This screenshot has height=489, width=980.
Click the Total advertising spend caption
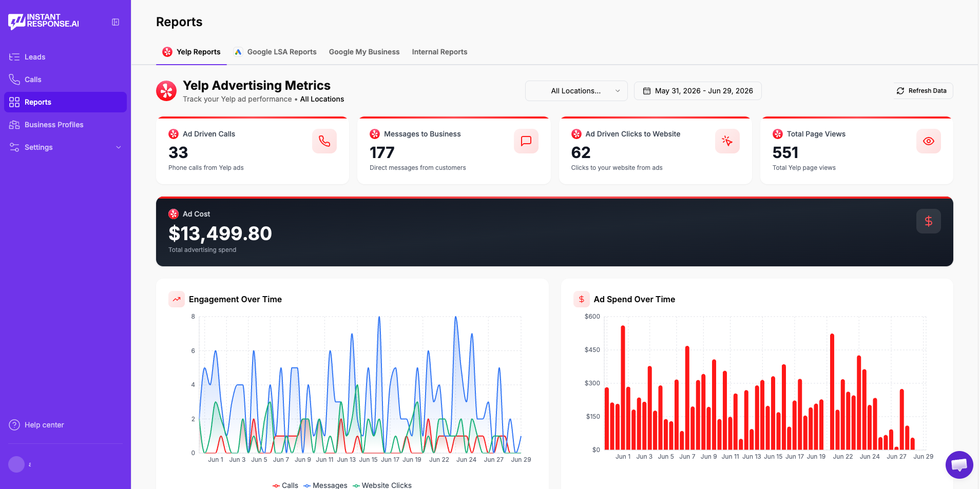coord(202,250)
